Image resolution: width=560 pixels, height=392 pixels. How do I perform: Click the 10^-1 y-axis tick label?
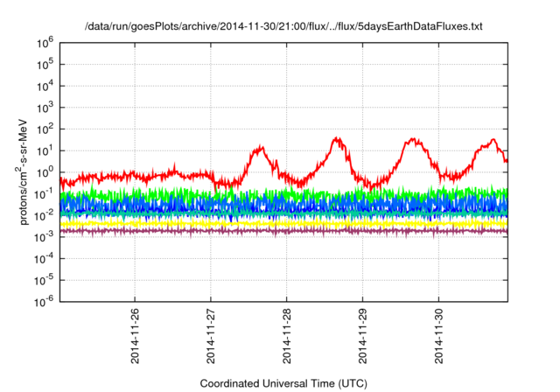44,194
